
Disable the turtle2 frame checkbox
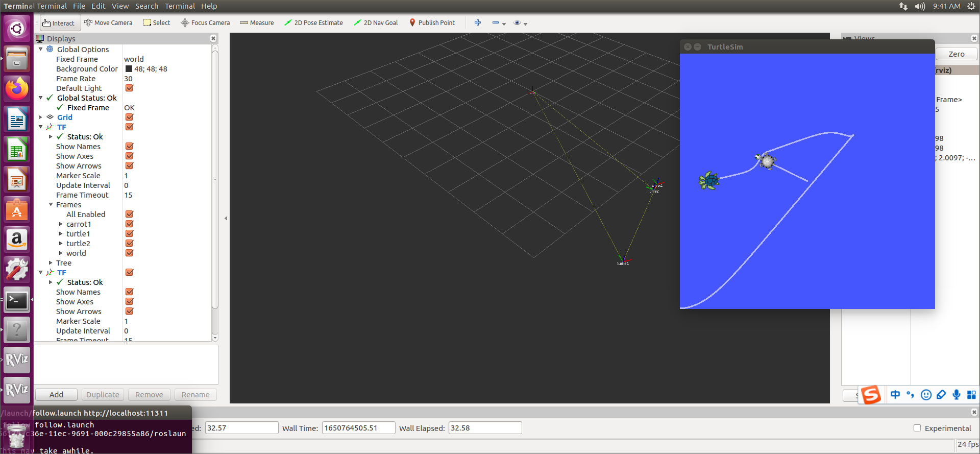(129, 244)
